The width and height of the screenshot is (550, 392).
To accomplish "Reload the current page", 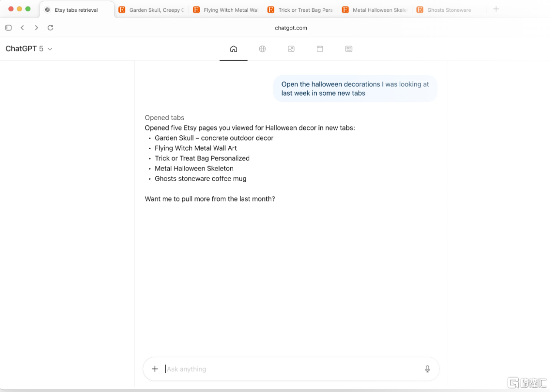I will [50, 28].
